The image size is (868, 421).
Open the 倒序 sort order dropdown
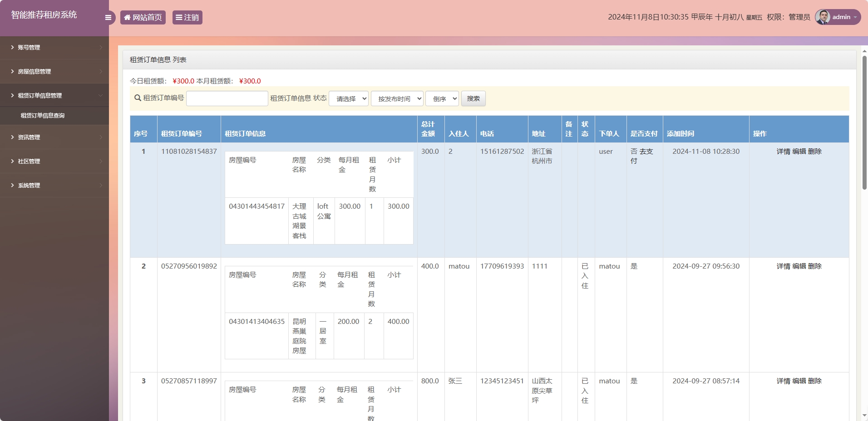pos(442,98)
